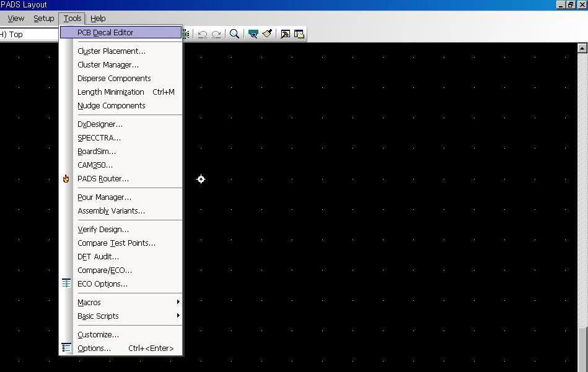Click the Redraw paintbrush icon
The height and width of the screenshot is (372, 588).
tap(267, 34)
